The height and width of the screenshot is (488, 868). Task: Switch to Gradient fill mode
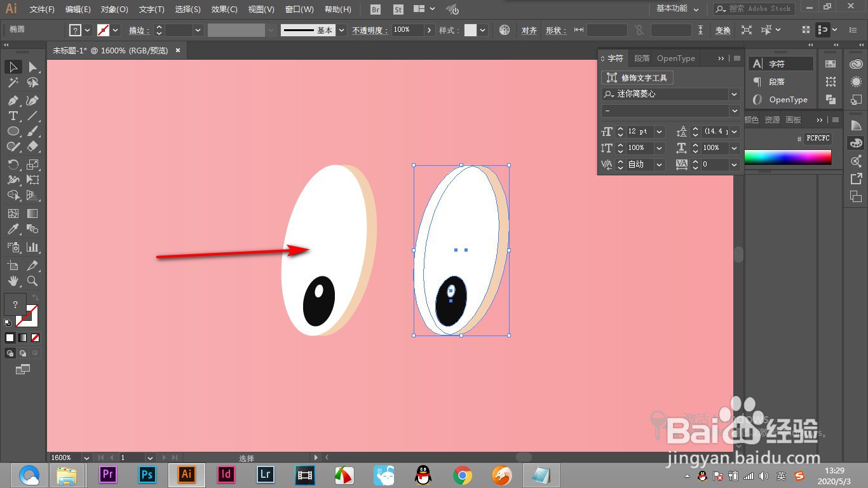pyautogui.click(x=22, y=338)
